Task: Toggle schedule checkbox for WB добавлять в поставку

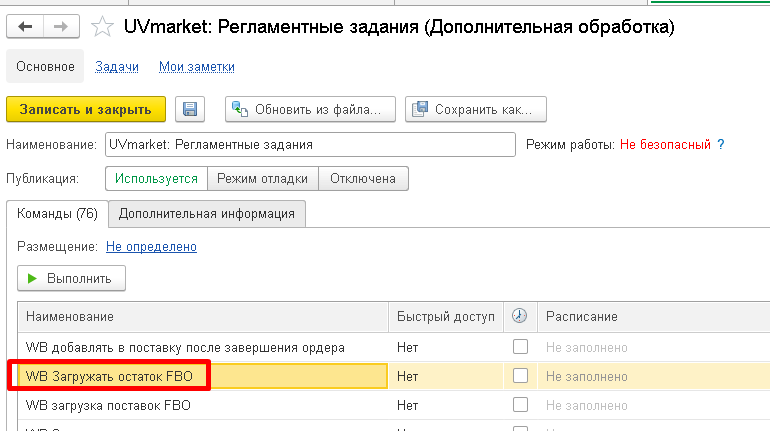Action: click(520, 347)
